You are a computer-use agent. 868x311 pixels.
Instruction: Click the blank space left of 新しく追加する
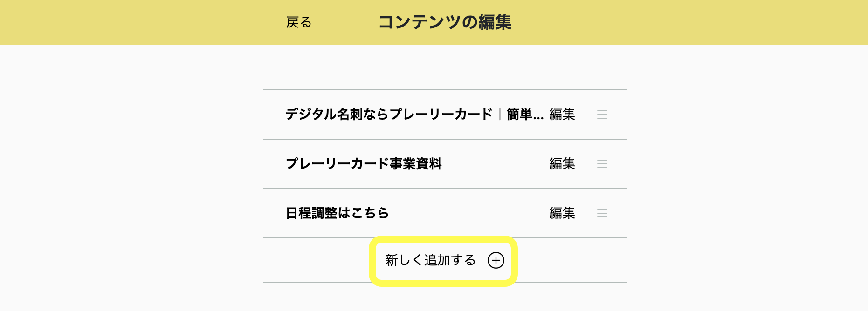[x=317, y=261]
